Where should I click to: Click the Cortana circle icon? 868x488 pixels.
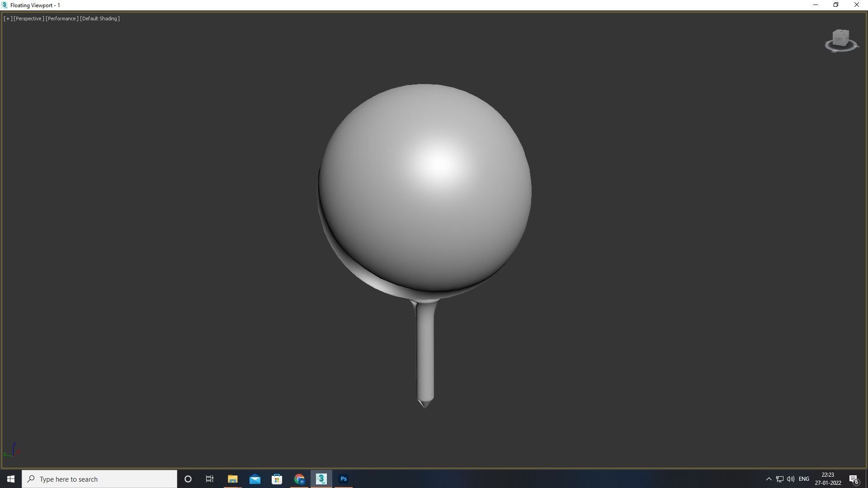tap(188, 479)
